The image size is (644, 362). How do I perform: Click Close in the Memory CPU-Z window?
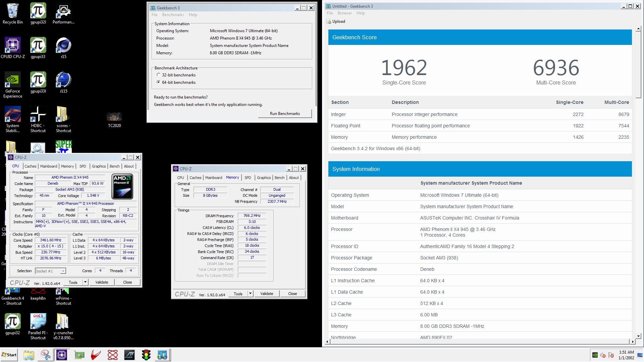tap(292, 294)
